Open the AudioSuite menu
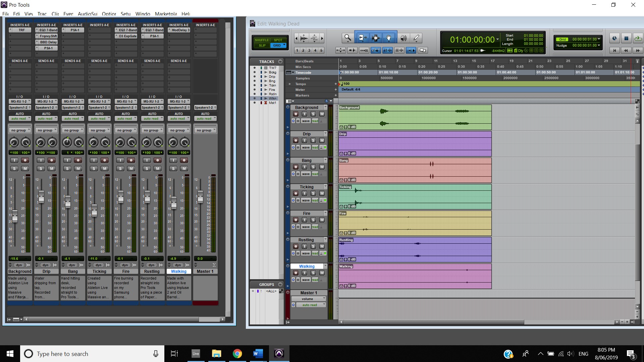 tap(87, 14)
